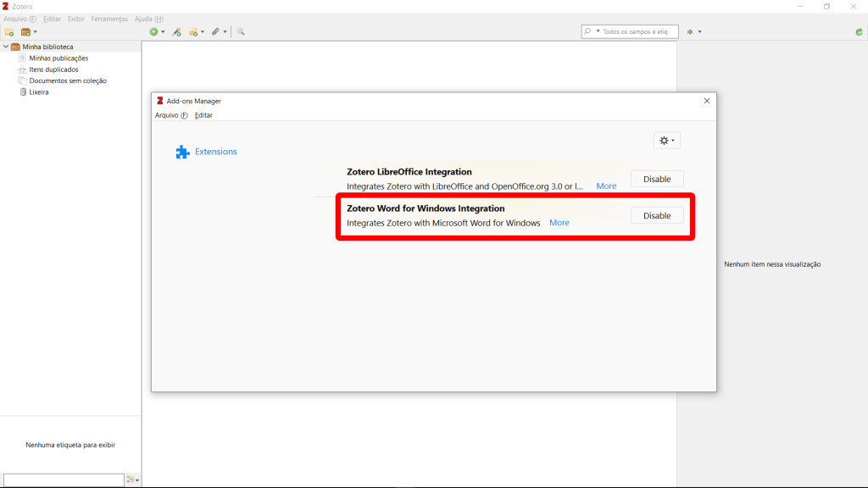Screen dimensions: 868x488
Task: Open Editar menu in Add-ons Manager
Action: [203, 115]
